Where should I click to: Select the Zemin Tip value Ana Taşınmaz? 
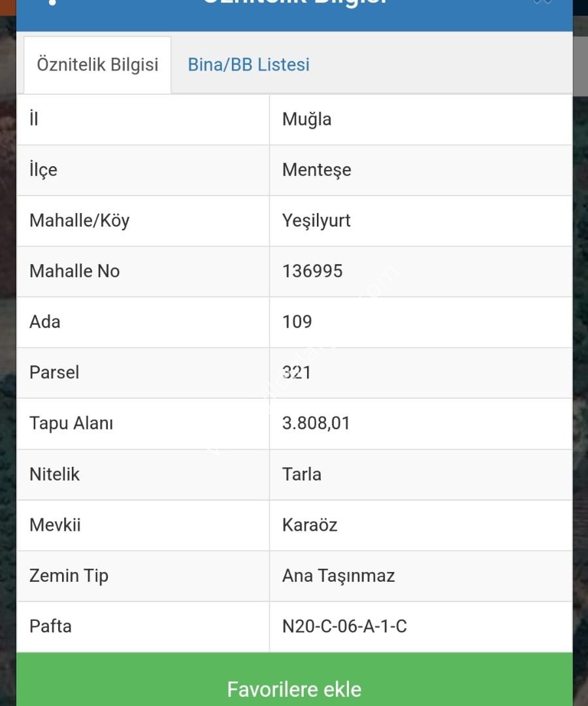coord(338,576)
